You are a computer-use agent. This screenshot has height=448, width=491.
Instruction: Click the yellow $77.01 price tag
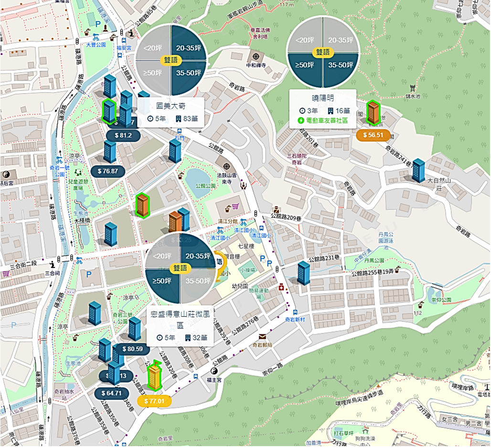154,401
